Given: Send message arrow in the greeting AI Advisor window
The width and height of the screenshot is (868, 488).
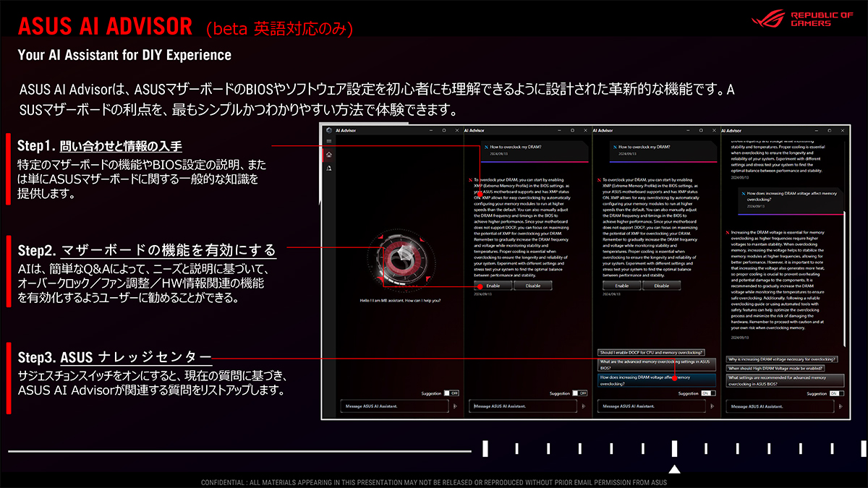Looking at the screenshot, I should coord(455,406).
